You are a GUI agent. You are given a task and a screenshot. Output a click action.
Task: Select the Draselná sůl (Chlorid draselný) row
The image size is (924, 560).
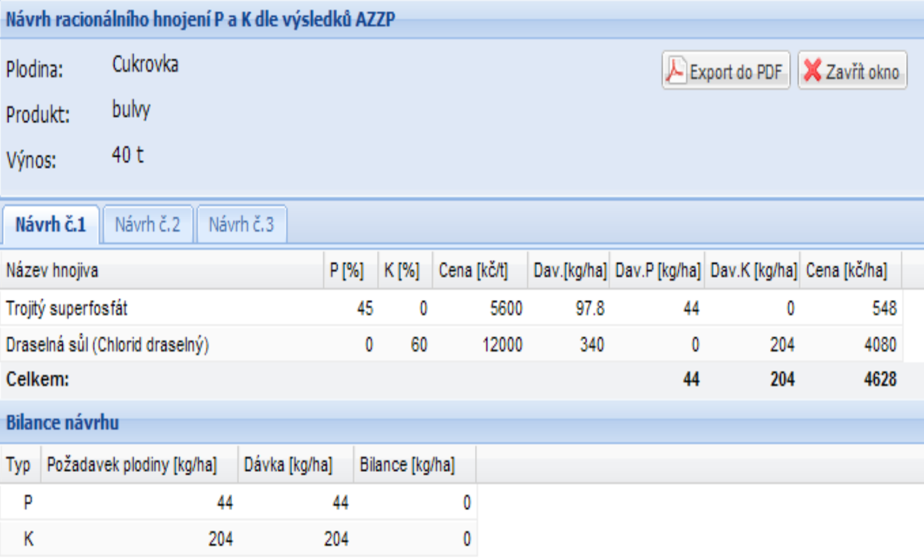tap(452, 344)
